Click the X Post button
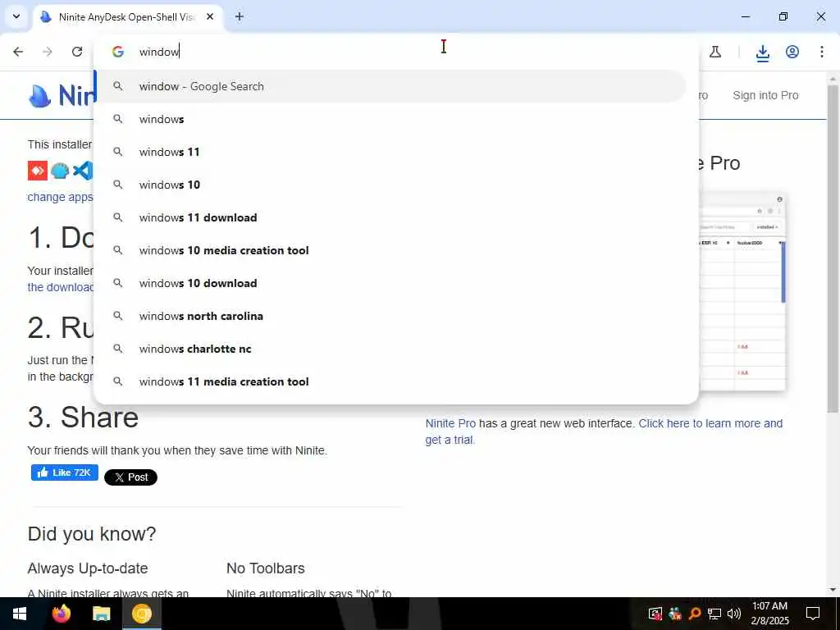Viewport: 840px width, 630px height. pyautogui.click(x=130, y=477)
